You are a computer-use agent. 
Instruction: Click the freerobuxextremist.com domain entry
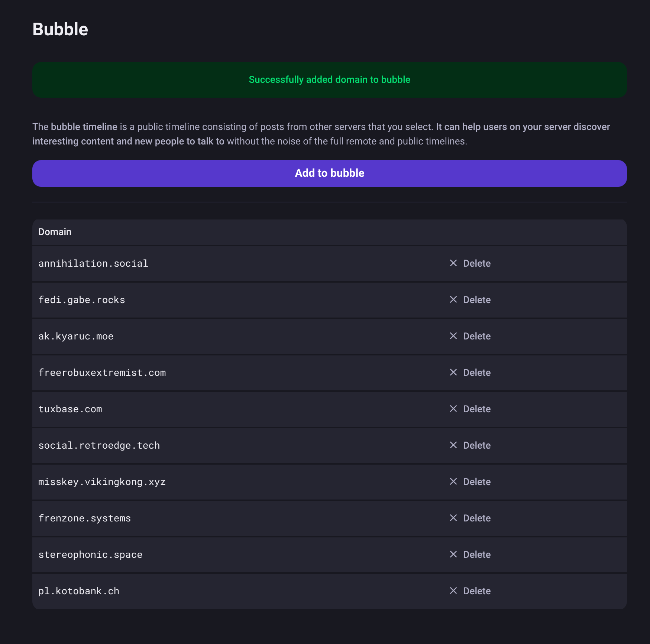(102, 373)
